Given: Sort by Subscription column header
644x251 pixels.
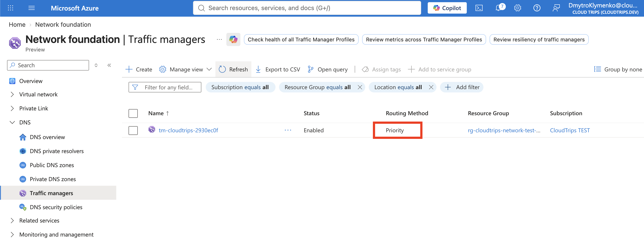Looking at the screenshot, I should [566, 113].
